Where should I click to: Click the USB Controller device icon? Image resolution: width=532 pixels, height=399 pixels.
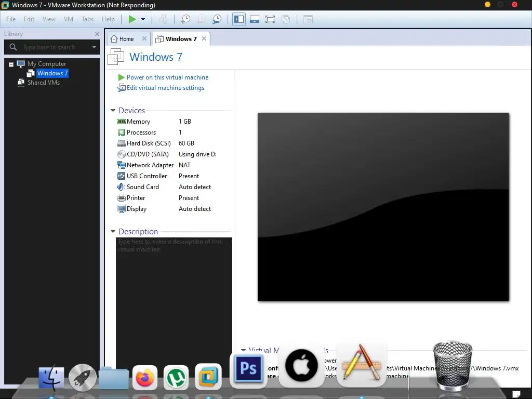pos(121,176)
